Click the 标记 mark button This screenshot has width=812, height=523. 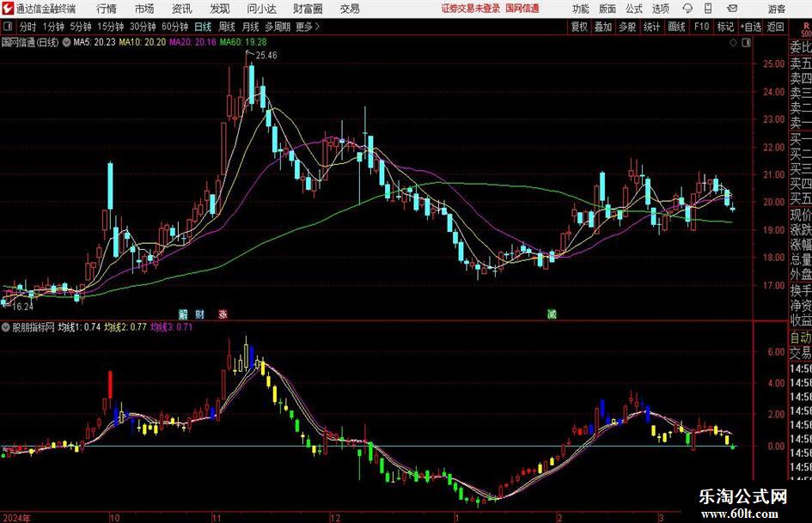tap(725, 27)
